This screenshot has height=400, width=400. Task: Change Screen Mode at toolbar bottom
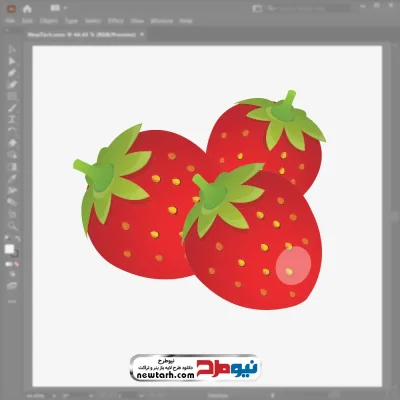pos(12,286)
